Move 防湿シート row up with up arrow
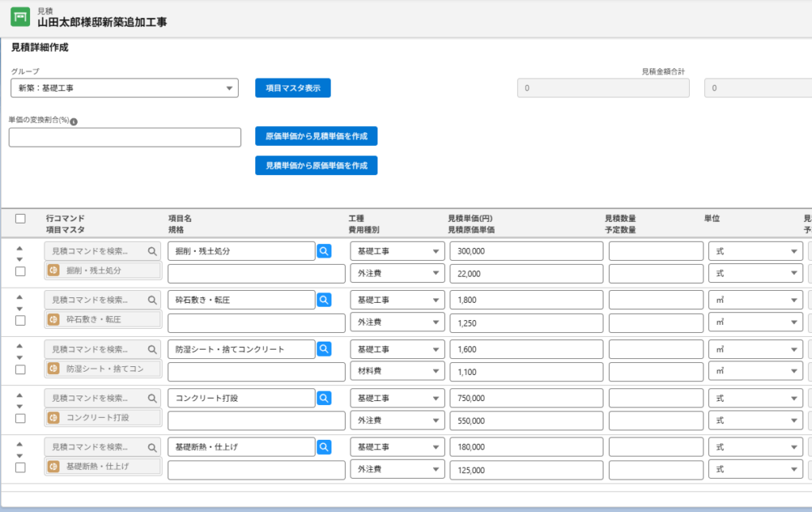Viewport: 812px width, 512px height. tap(20, 346)
